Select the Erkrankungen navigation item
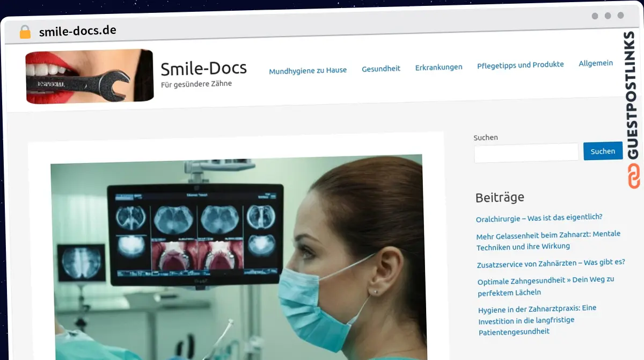 coord(438,67)
